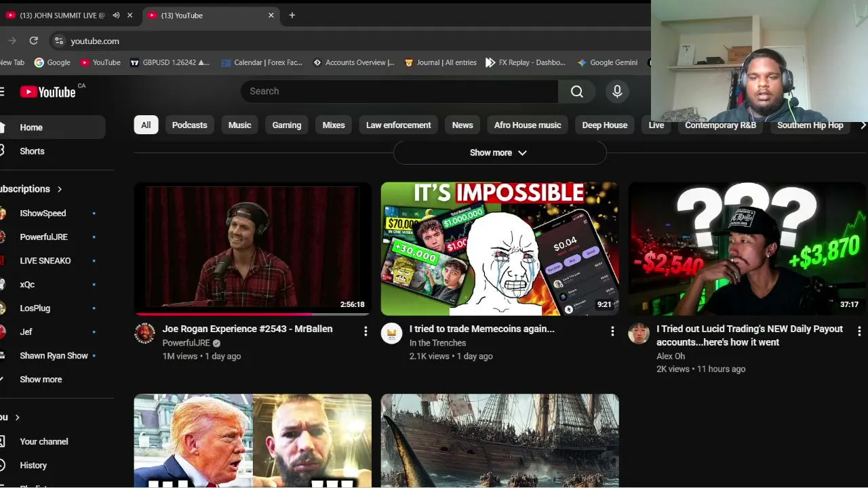Expand the You section chevron
868x488 pixels.
pyautogui.click(x=18, y=418)
